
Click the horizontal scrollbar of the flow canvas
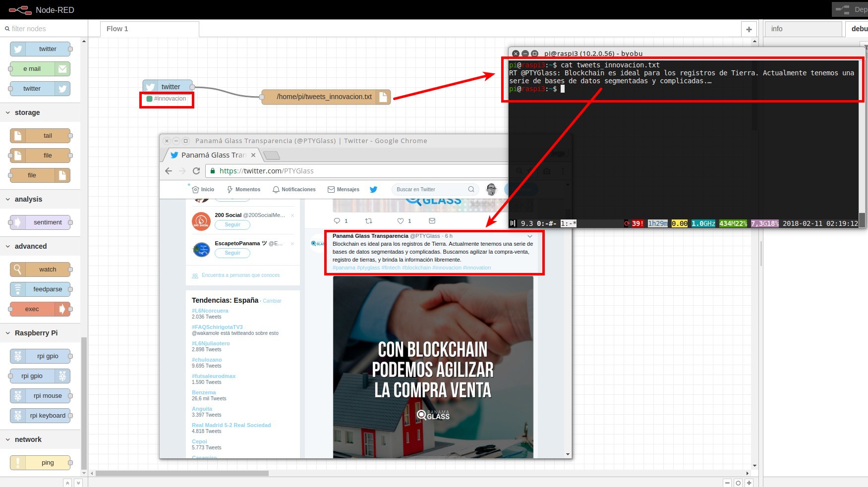coord(182,473)
